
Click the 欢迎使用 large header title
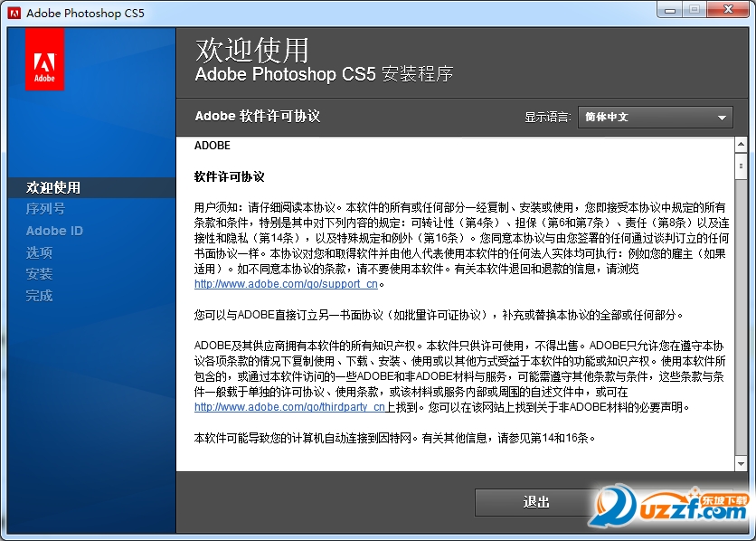click(x=251, y=50)
